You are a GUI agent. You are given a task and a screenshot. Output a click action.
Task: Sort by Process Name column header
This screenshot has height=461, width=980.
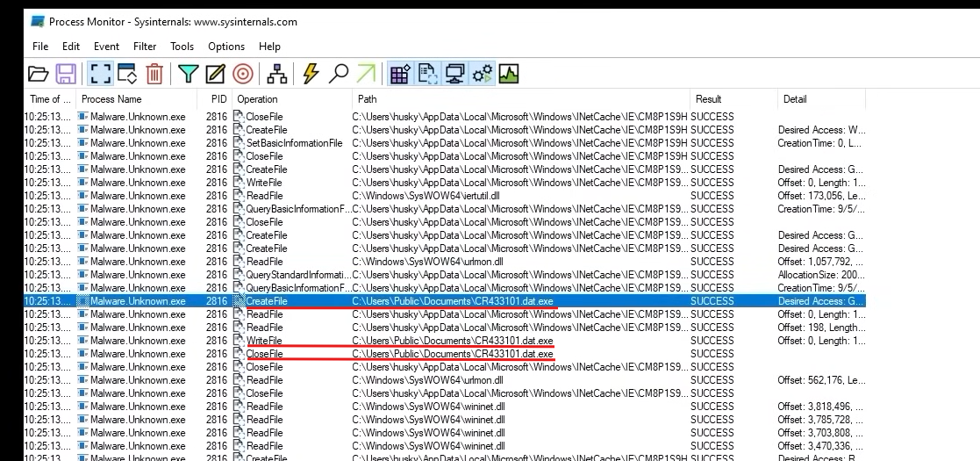click(x=136, y=99)
